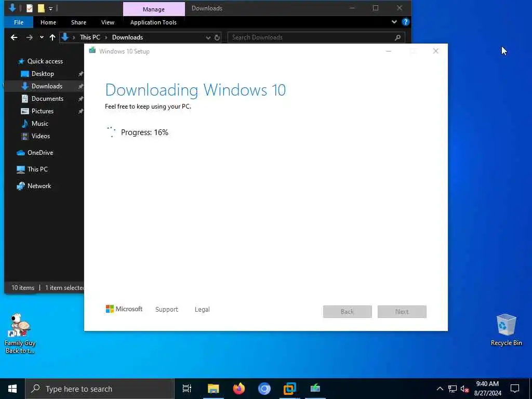Click the Support link in Setup
The height and width of the screenshot is (399, 532).
[x=167, y=310]
